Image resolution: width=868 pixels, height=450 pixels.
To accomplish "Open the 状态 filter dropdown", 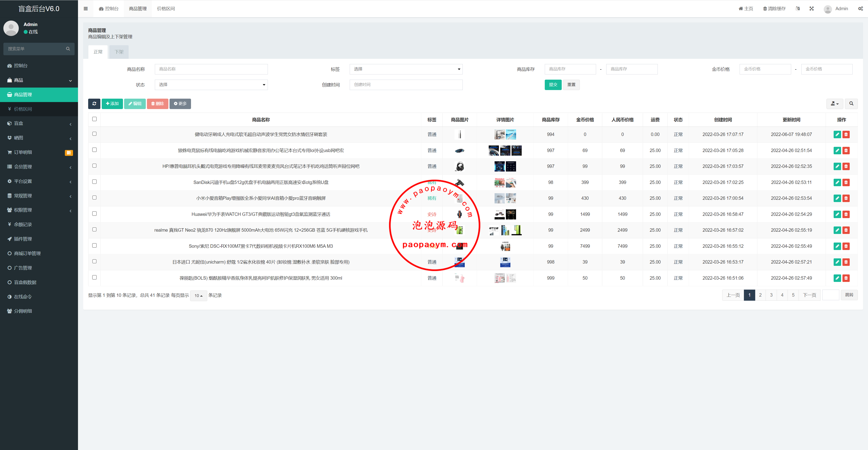I will (211, 85).
